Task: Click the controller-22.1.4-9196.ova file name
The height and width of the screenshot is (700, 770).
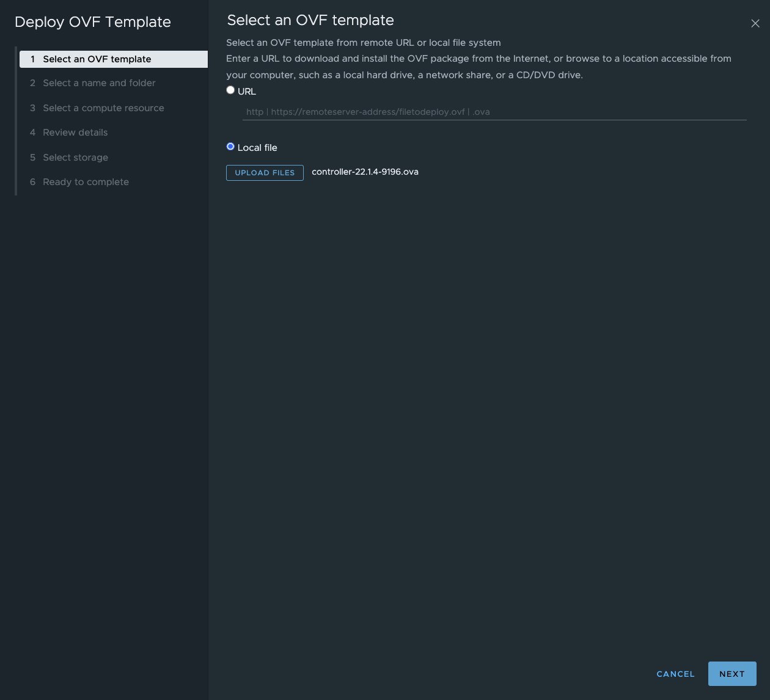Action: 365,172
